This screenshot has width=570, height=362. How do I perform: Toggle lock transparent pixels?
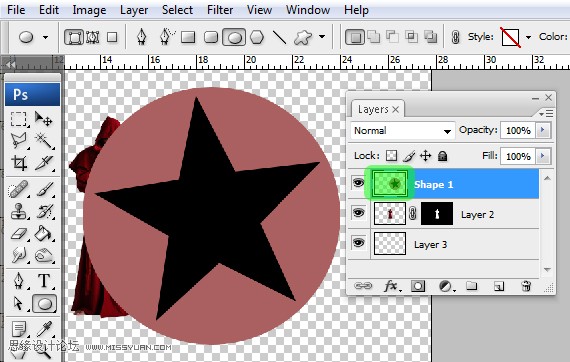coord(392,156)
